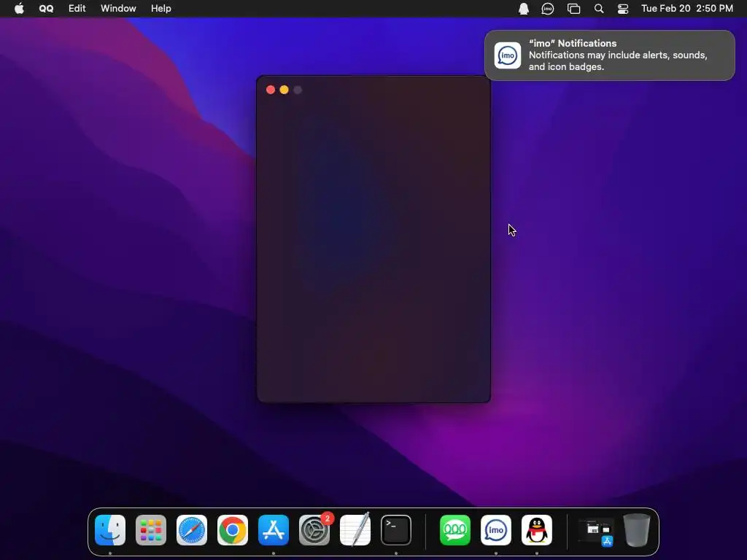Viewport: 747px width, 560px height.
Task: Open the recent downloads stack in Dock
Action: 595,531
